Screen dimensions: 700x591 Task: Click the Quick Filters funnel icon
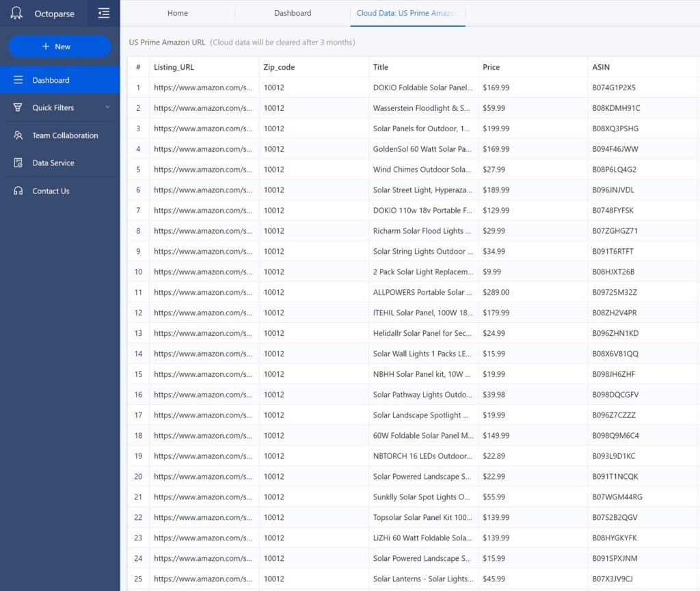click(x=18, y=107)
